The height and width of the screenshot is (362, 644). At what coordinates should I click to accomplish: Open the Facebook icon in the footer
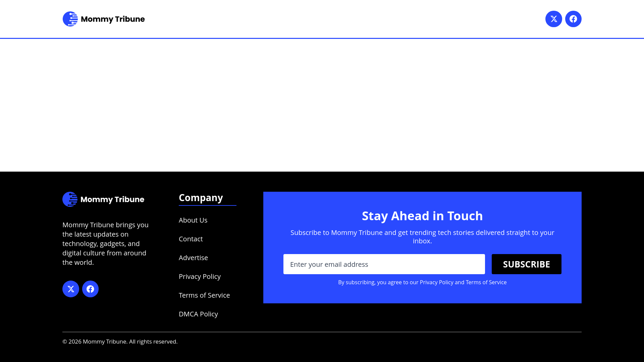click(90, 289)
